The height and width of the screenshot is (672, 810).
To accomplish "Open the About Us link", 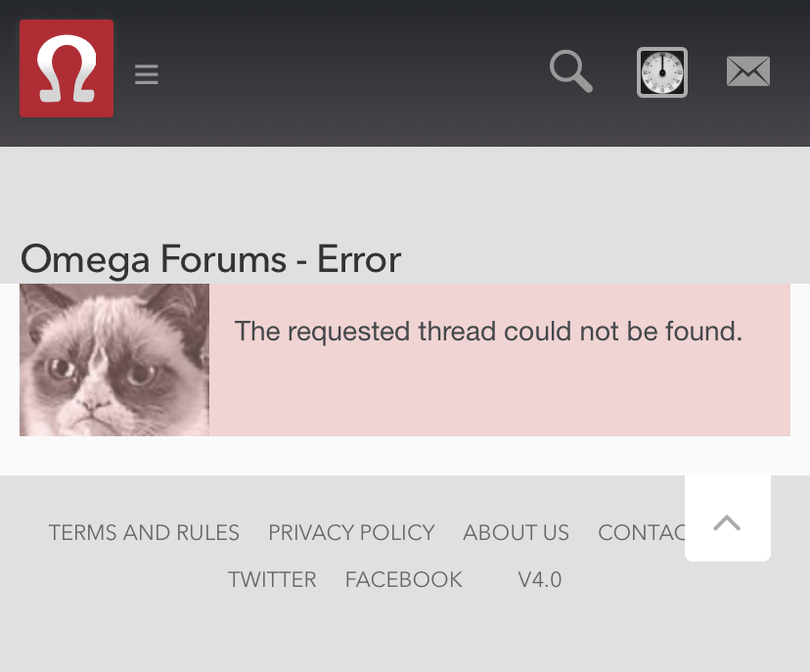I will (x=516, y=532).
